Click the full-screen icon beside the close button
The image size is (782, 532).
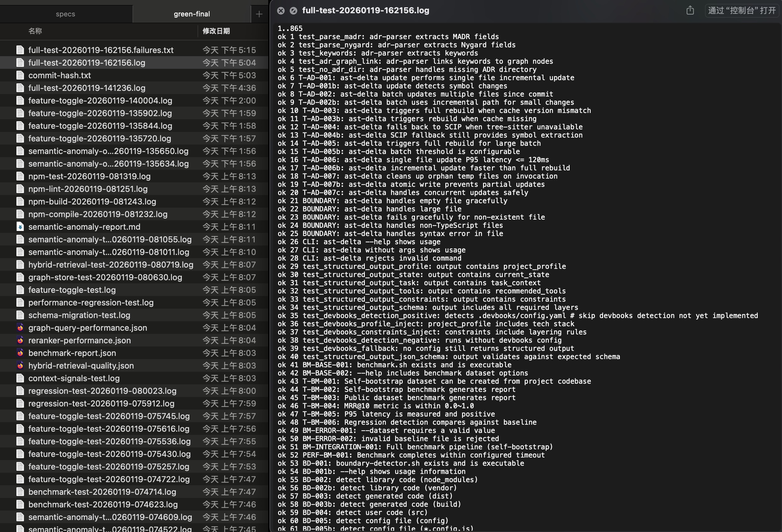pos(293,11)
